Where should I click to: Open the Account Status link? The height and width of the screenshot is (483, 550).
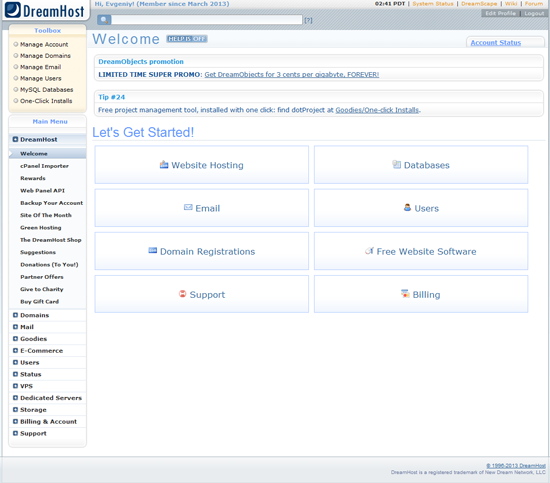[x=495, y=42]
